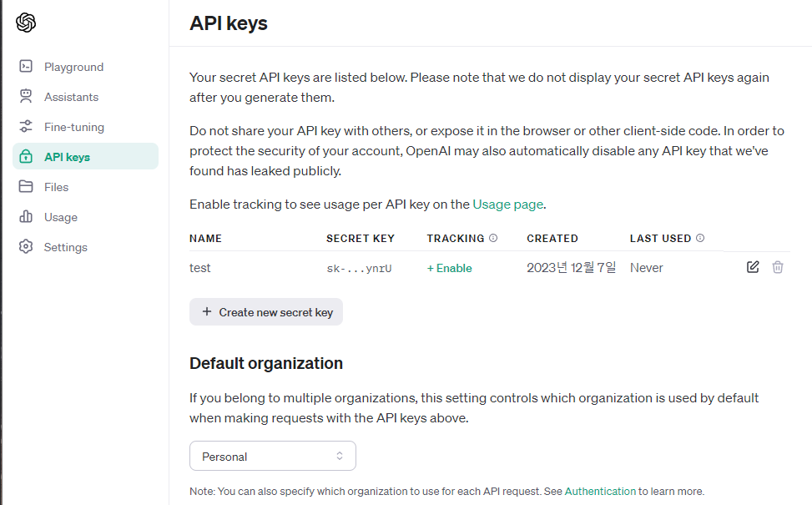
Task: Open the Personal organization dropdown
Action: tap(273, 456)
